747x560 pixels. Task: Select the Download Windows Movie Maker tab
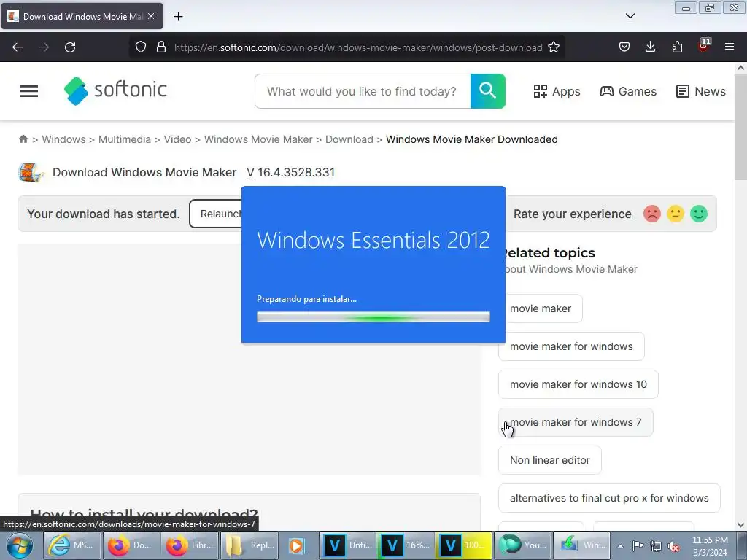[x=82, y=16]
